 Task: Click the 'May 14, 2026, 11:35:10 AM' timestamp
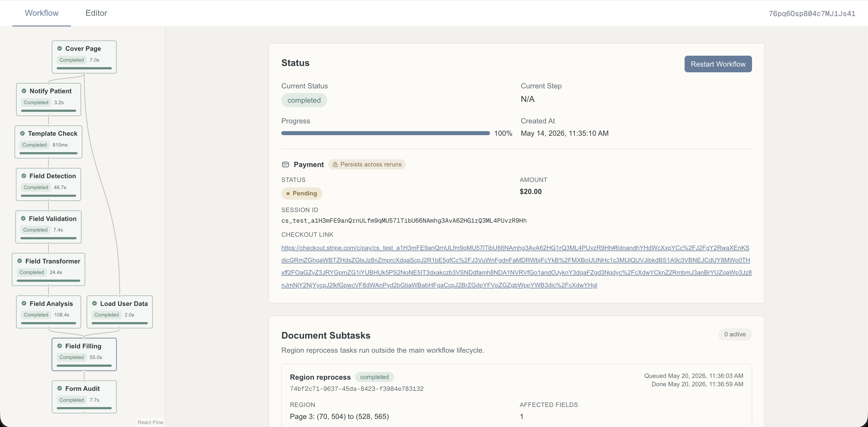(565, 133)
